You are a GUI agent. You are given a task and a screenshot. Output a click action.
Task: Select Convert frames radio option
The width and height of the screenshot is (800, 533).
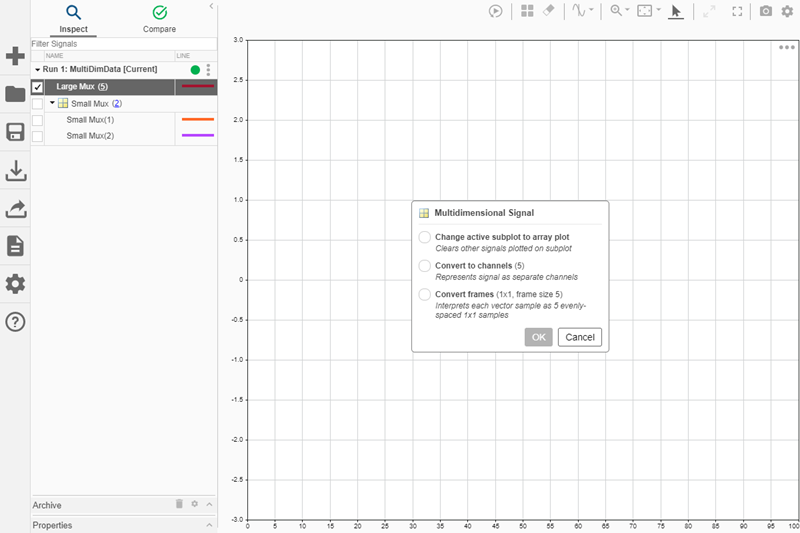(424, 294)
